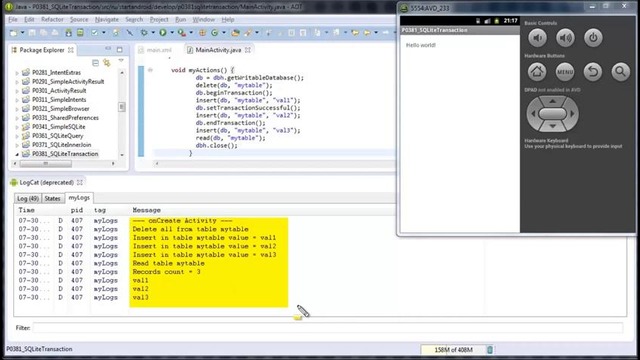The width and height of the screenshot is (640, 360).
Task: Open the Android Virtual Device Manager icon
Action: pyautogui.click(x=80, y=33)
